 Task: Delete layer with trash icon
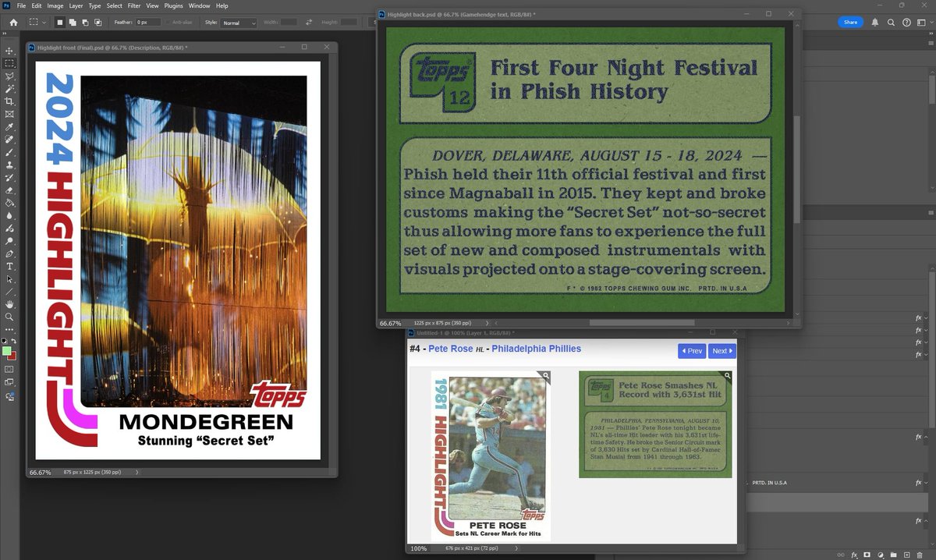pos(920,555)
